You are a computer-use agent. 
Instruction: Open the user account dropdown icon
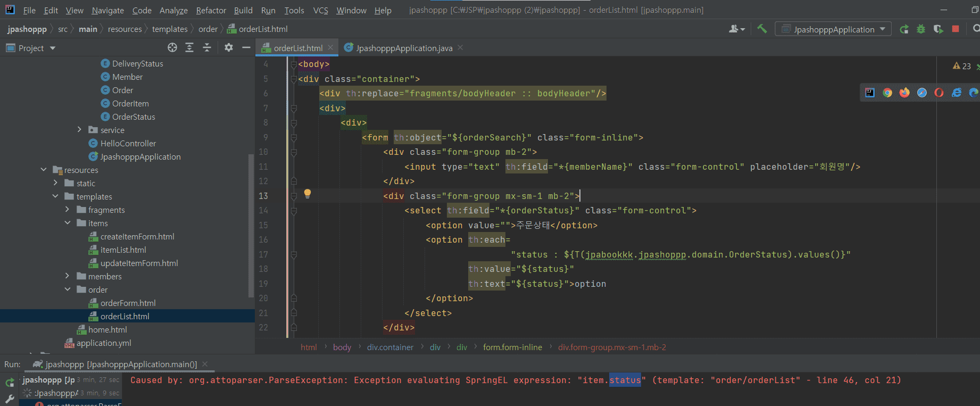click(737, 29)
